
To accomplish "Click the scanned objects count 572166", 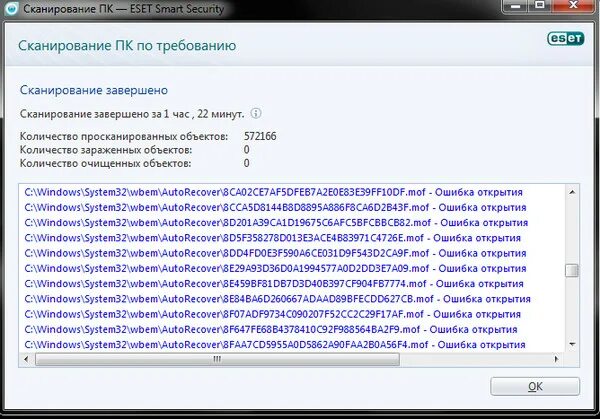I will tap(260, 136).
